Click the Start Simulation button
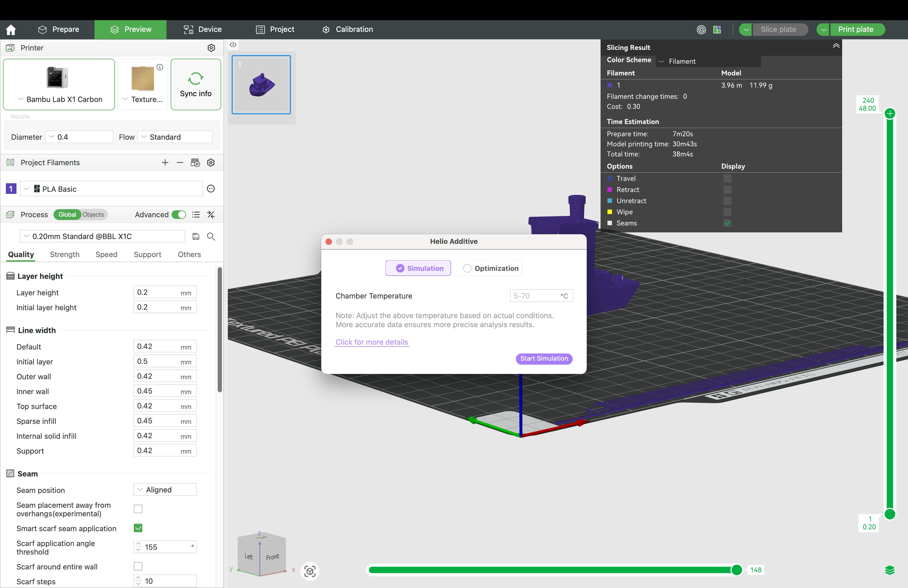 tap(544, 359)
